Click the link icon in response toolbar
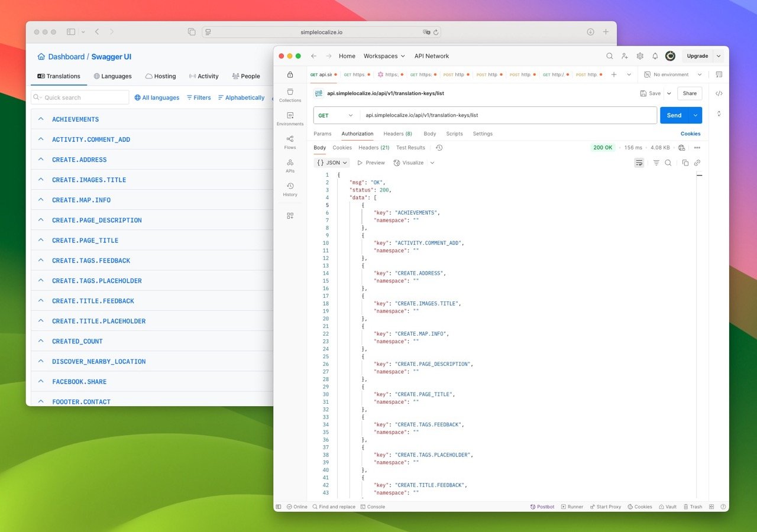The height and width of the screenshot is (532, 757). tap(697, 163)
